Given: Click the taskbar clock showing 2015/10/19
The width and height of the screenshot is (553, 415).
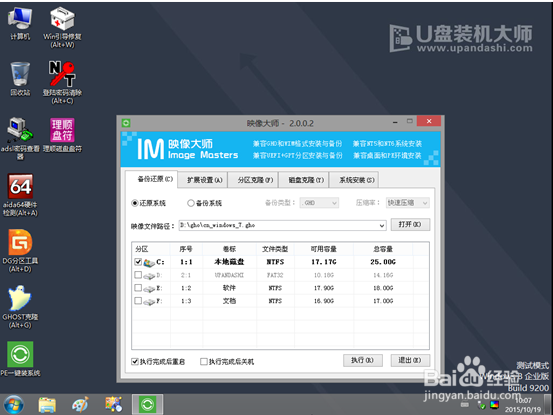Looking at the screenshot, I should click(523, 405).
